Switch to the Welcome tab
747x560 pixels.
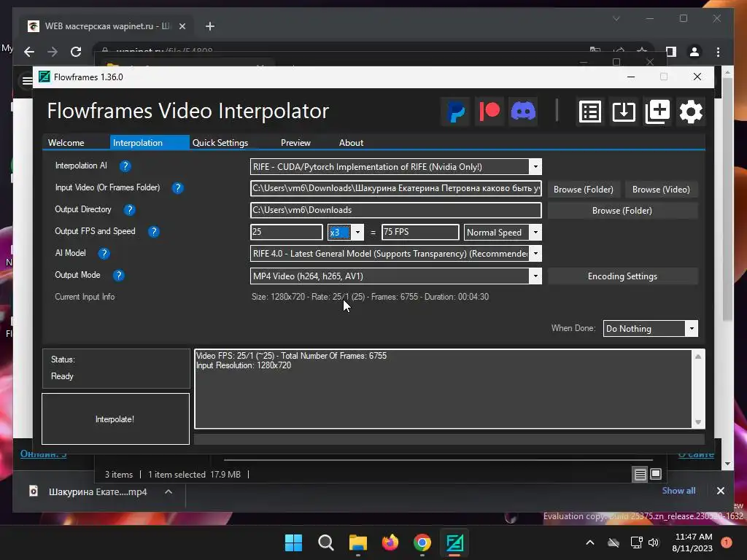[x=66, y=143]
